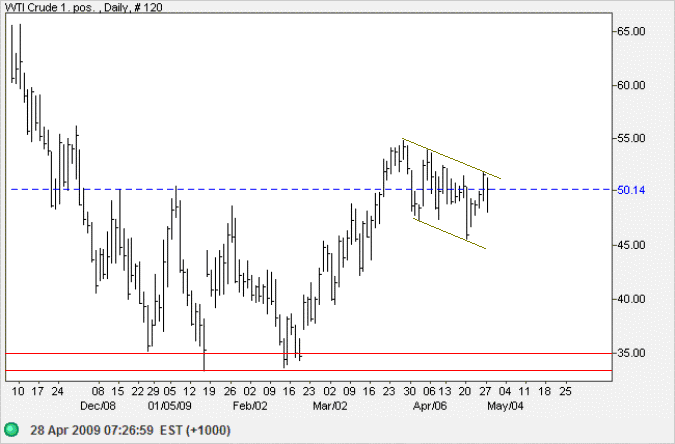Click the Feb/02 month label
Image resolution: width=675 pixels, height=444 pixels.
click(250, 406)
